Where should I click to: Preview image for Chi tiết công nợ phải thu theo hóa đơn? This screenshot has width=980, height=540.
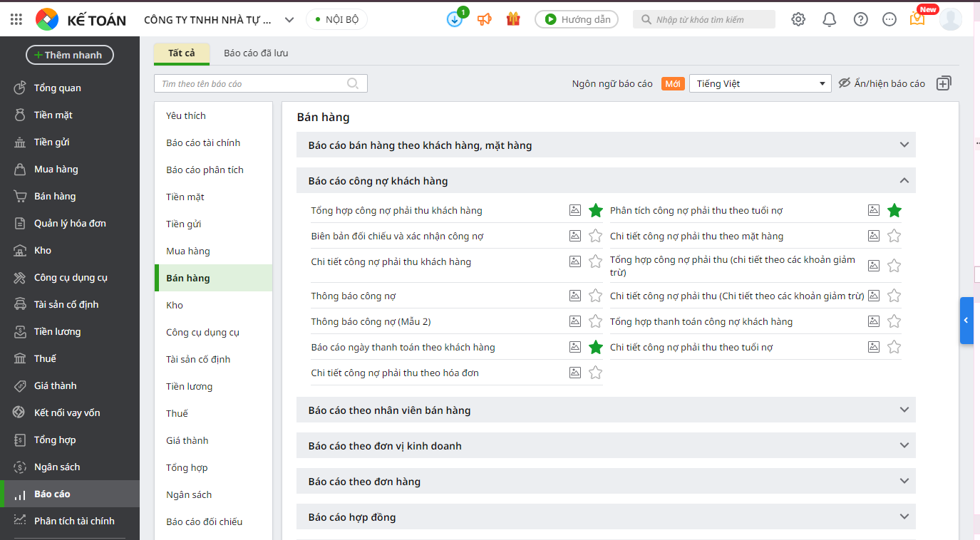coord(575,373)
